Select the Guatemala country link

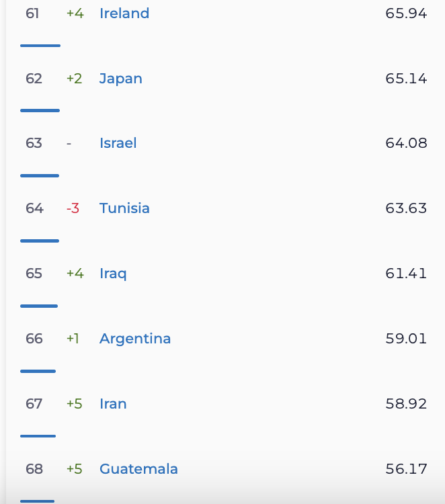pyautogui.click(x=138, y=469)
